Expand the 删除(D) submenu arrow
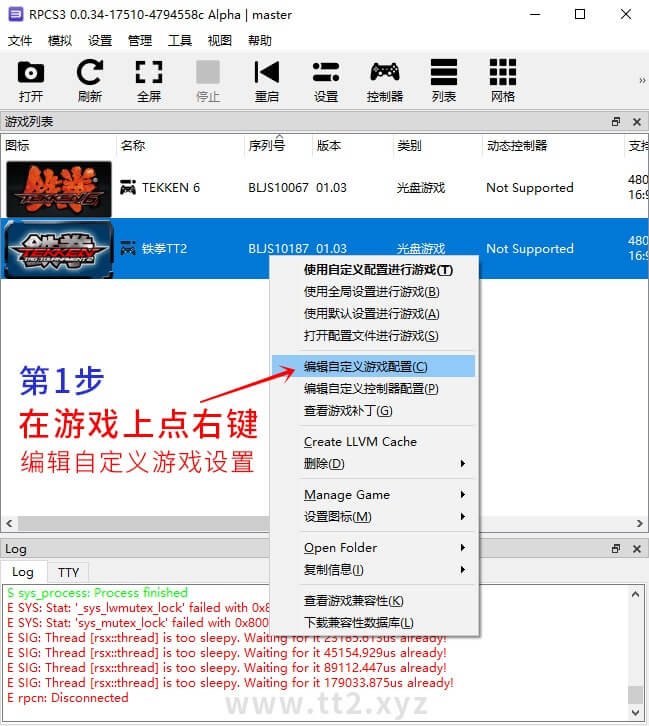This screenshot has height=726, width=649. 462,464
